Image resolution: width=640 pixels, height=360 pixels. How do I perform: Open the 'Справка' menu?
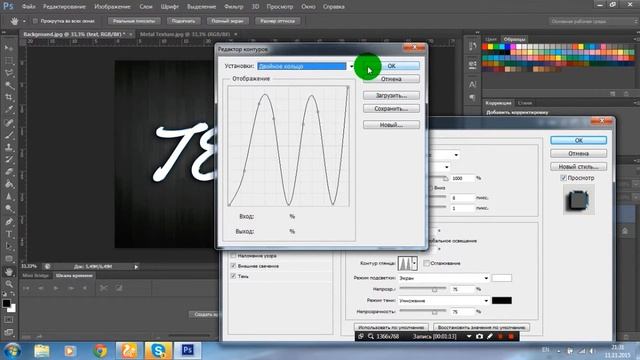pyautogui.click(x=333, y=7)
